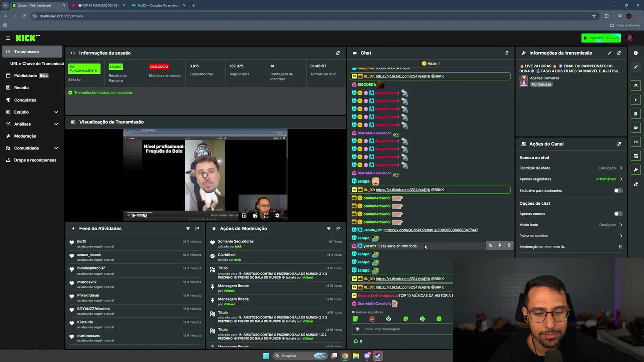Toggle theater mode in stream preview
The height and width of the screenshot is (362, 644).
pos(255,216)
